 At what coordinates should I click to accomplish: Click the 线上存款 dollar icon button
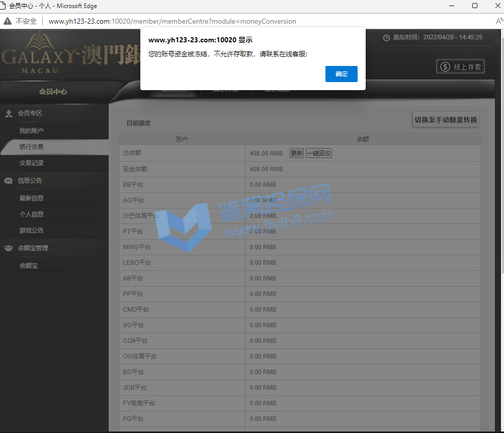[x=445, y=66]
